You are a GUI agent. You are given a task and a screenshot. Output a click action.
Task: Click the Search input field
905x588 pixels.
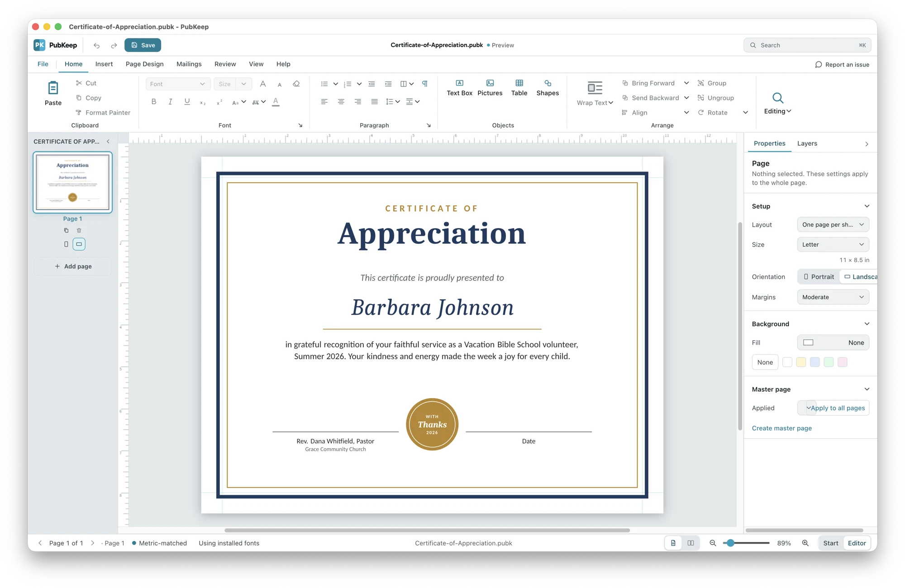tap(807, 45)
